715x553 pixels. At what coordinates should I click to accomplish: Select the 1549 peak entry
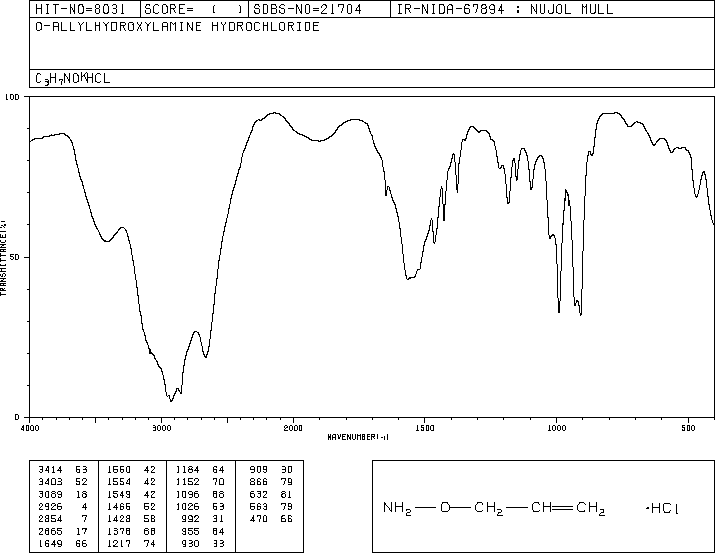tap(131, 495)
